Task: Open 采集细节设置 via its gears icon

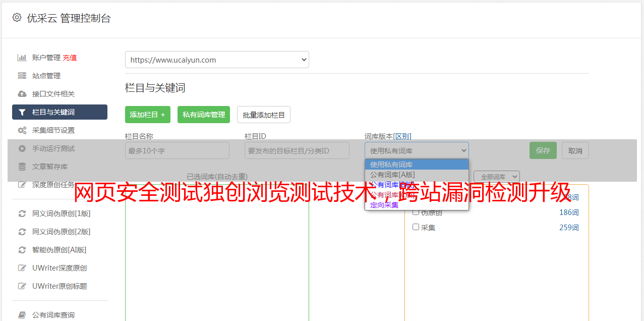Action: (x=22, y=130)
